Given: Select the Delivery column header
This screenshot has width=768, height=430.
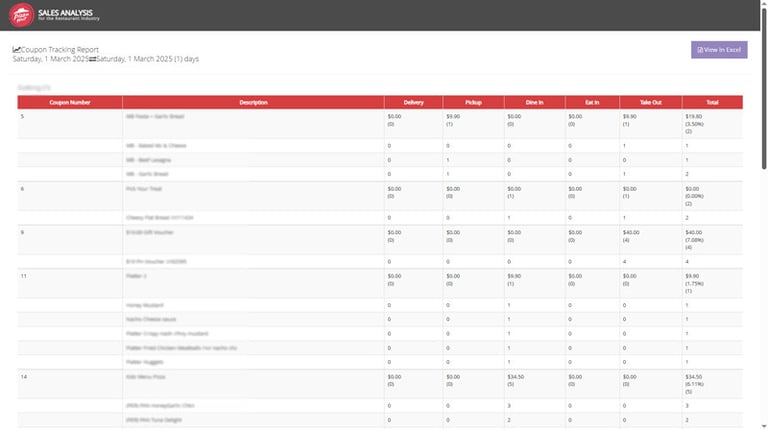Looking at the screenshot, I should [413, 102].
